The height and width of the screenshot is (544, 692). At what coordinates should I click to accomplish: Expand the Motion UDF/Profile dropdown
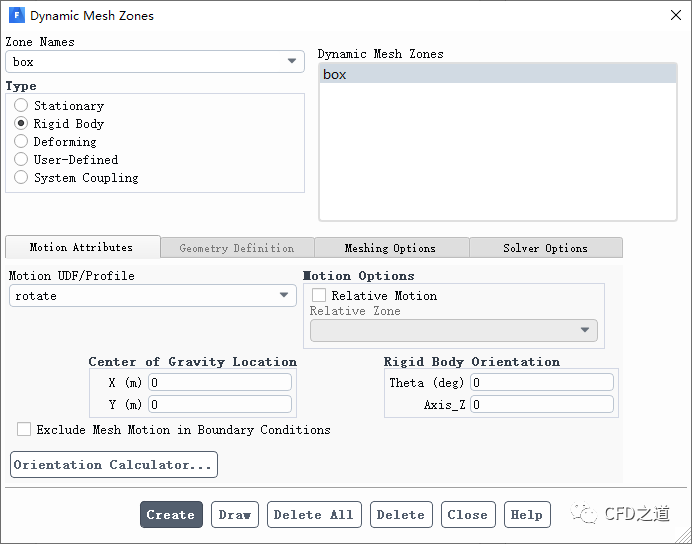point(153,296)
